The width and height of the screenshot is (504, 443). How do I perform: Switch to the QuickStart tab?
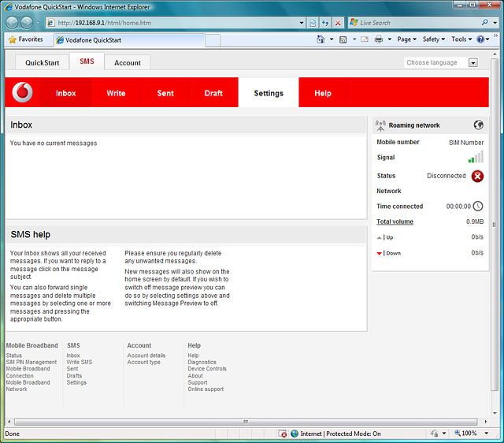[42, 63]
